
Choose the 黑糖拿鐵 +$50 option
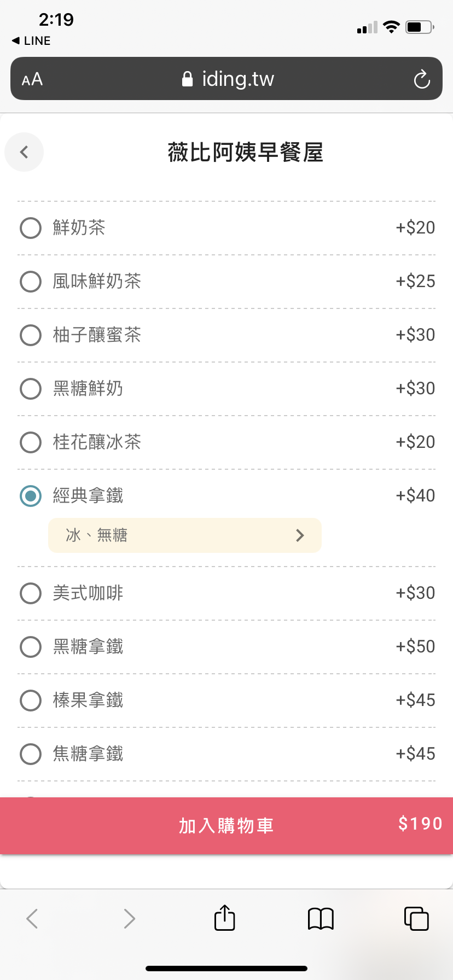point(226,647)
